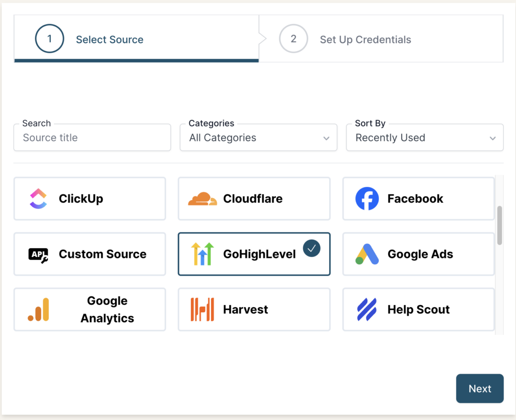Viewport: 516px width, 420px height.
Task: Toggle selection of the Harvest source card
Action: click(254, 309)
